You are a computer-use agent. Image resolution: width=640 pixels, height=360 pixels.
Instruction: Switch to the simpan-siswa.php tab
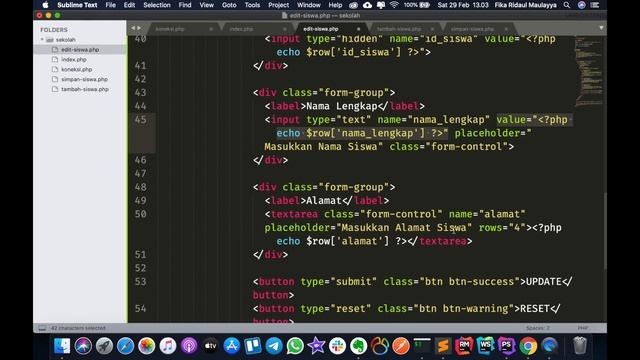(x=472, y=29)
